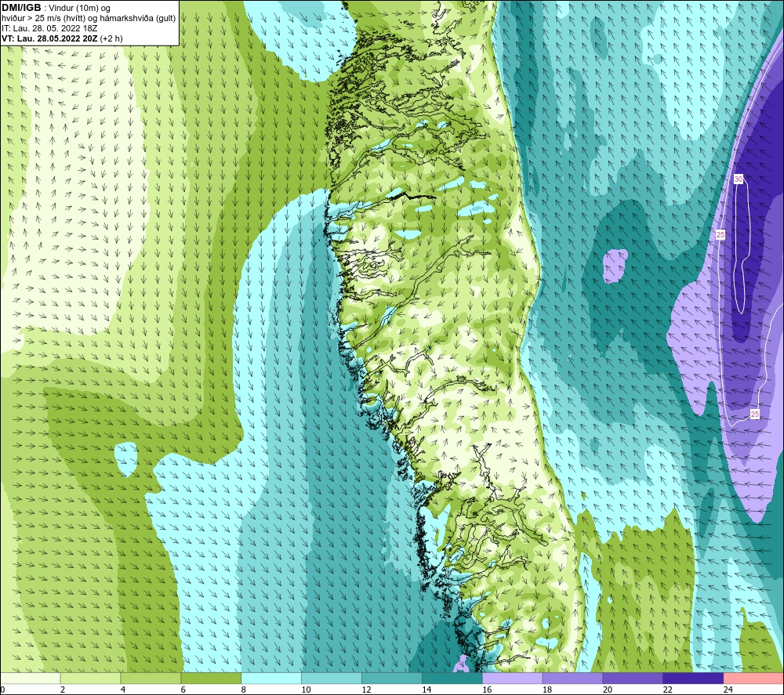The width and height of the screenshot is (784, 695).
Task: Click the 6–8 m/s dark green legend swatch
Action: point(211,678)
